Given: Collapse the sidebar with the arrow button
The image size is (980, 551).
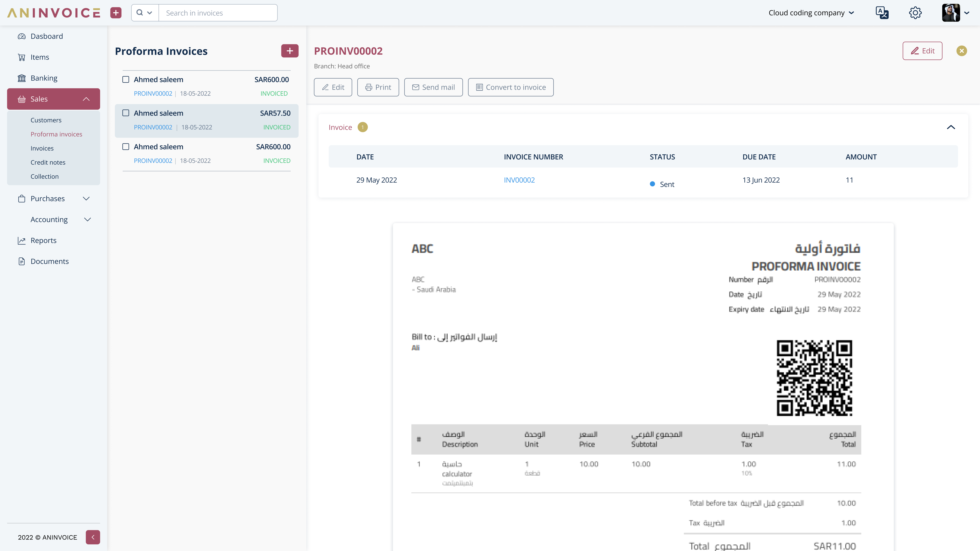Looking at the screenshot, I should pos(93,537).
